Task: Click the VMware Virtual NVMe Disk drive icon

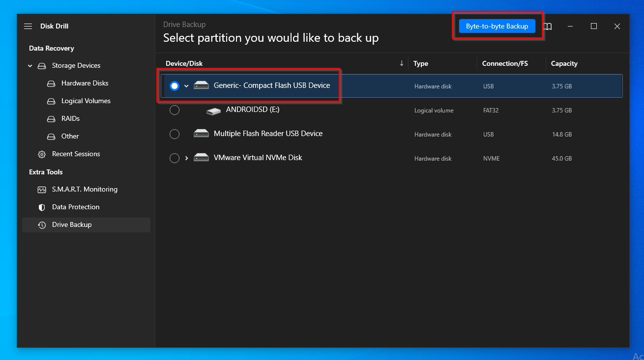Action: pos(202,158)
